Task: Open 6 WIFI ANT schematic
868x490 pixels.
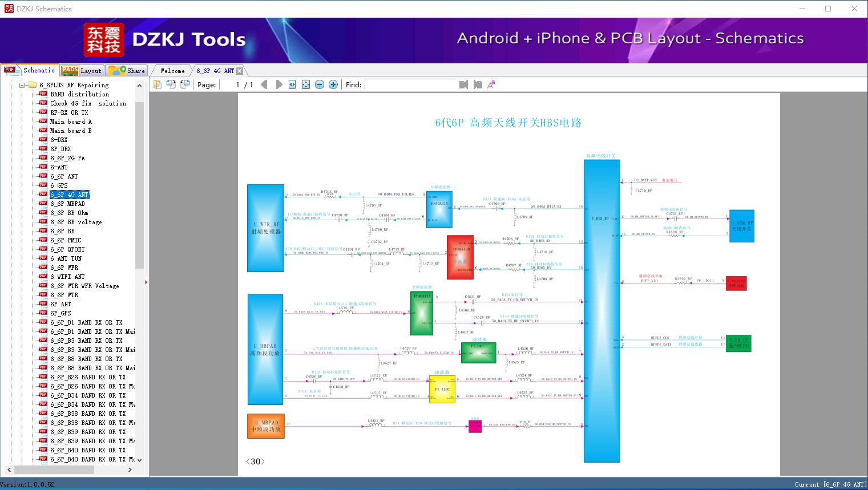Action: [67, 277]
